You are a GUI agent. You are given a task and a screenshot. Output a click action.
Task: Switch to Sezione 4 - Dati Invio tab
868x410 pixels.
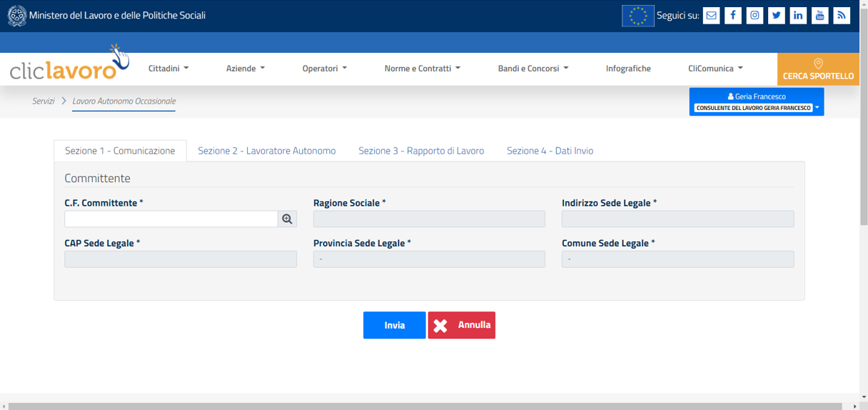550,151
